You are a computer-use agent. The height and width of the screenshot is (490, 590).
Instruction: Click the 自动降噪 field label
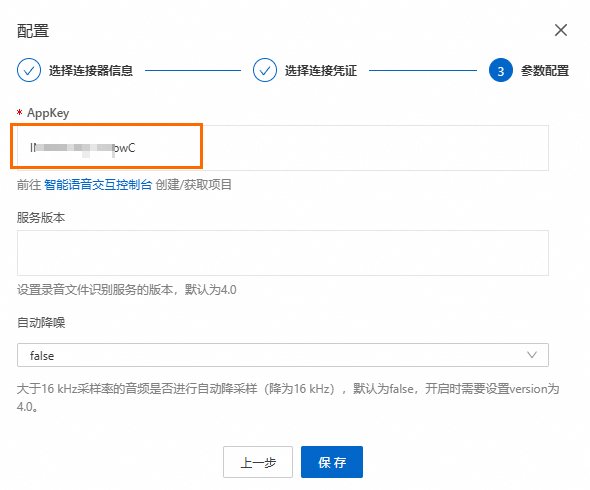41,323
